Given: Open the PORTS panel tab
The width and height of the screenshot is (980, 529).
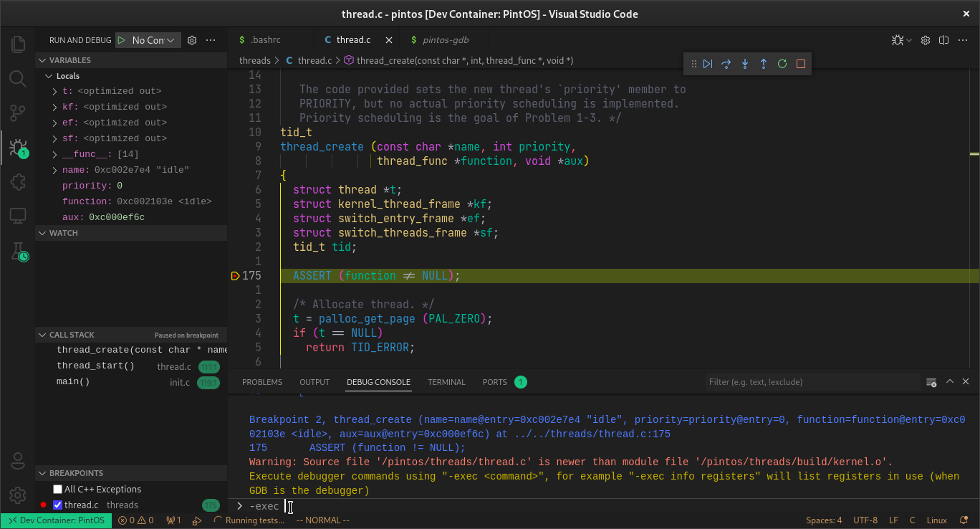Looking at the screenshot, I should pyautogui.click(x=494, y=382).
